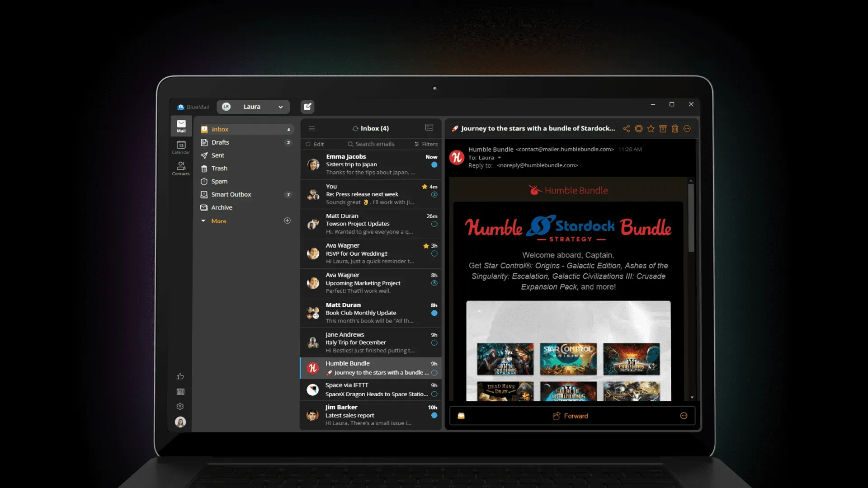Select the Smart Outbox folder icon

[204, 194]
